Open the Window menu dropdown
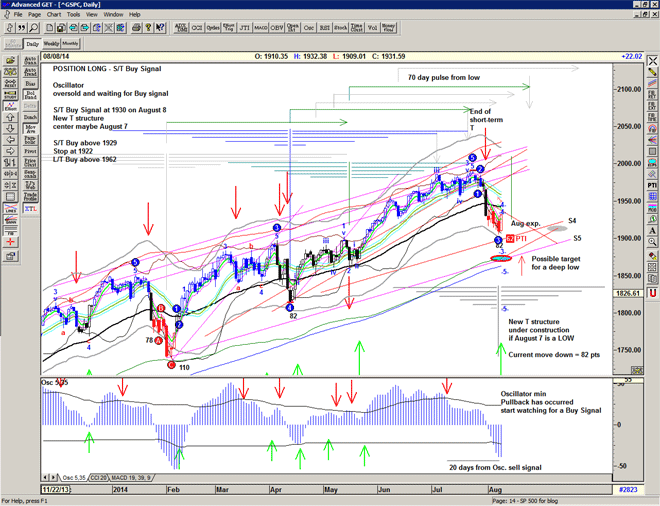Viewport: 660px width, 506px height. 113,15
